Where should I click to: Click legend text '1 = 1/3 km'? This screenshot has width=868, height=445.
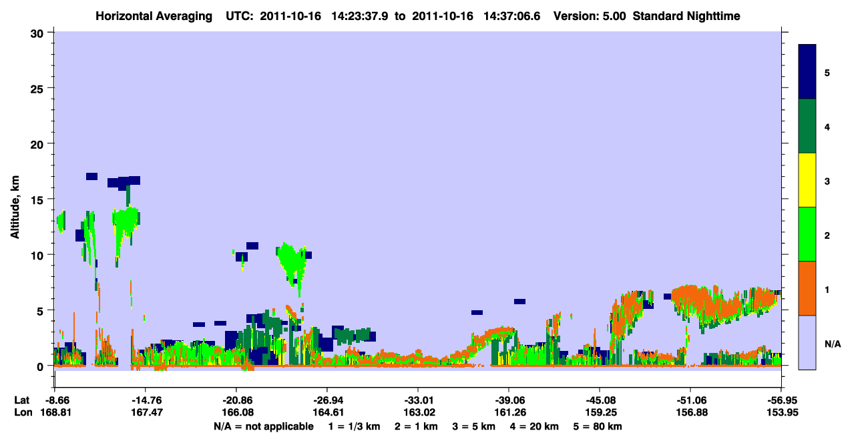tap(355, 426)
